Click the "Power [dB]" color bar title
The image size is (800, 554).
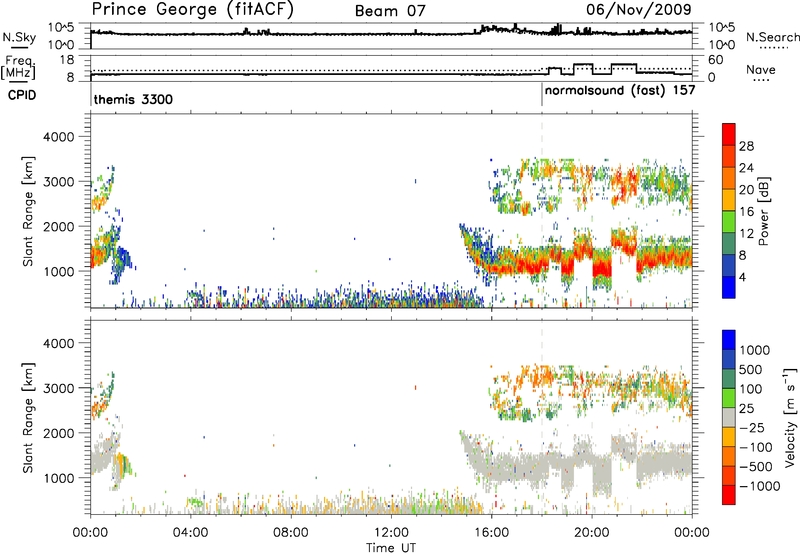[x=764, y=211]
